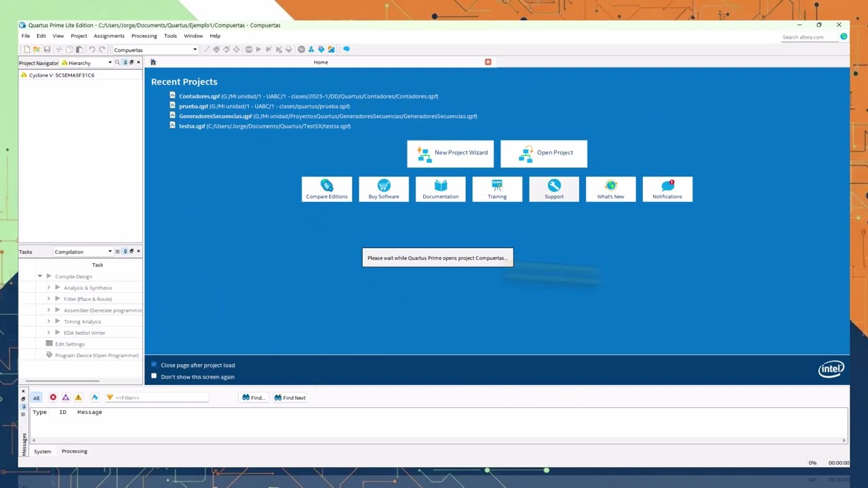Click the Undo toolbar icon
The height and width of the screenshot is (488, 868).
(x=92, y=49)
